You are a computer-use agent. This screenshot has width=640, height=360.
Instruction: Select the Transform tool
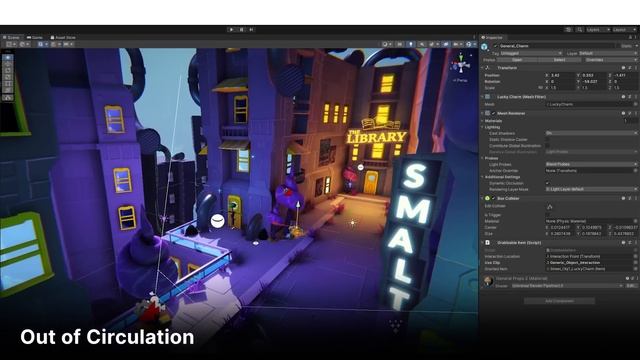8,90
